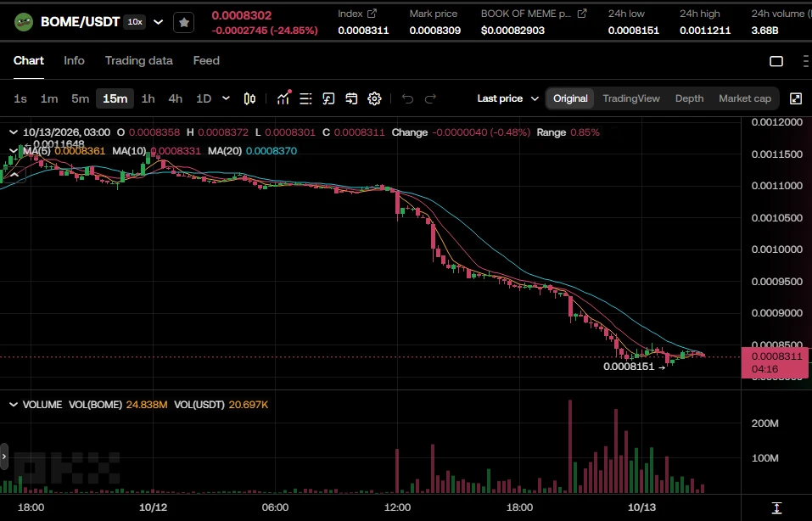Open the BOOK OF MEME external link icon

pyautogui.click(x=582, y=14)
